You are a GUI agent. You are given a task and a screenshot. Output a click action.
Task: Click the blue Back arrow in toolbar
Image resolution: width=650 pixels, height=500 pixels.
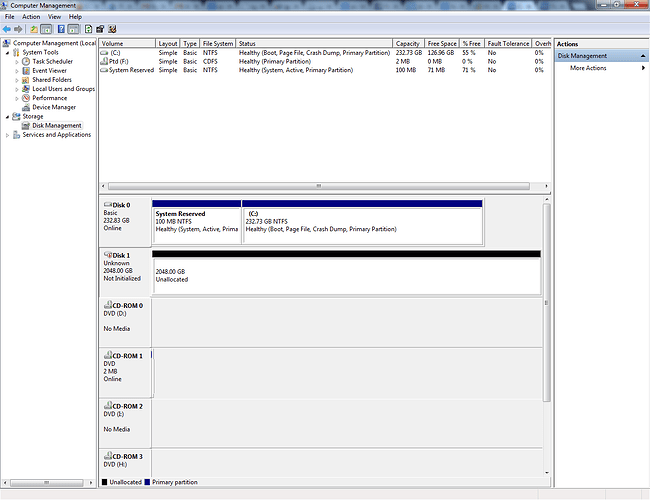click(7, 29)
